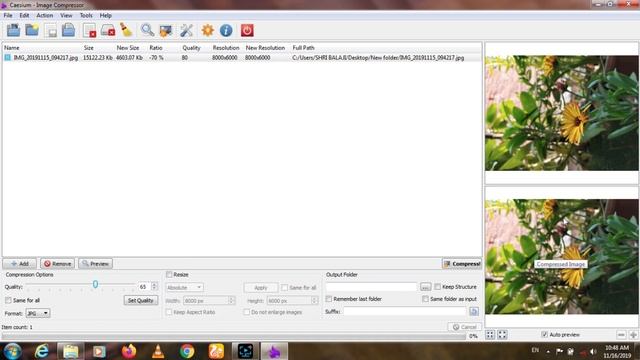Click the Quality slider handle

click(x=95, y=284)
